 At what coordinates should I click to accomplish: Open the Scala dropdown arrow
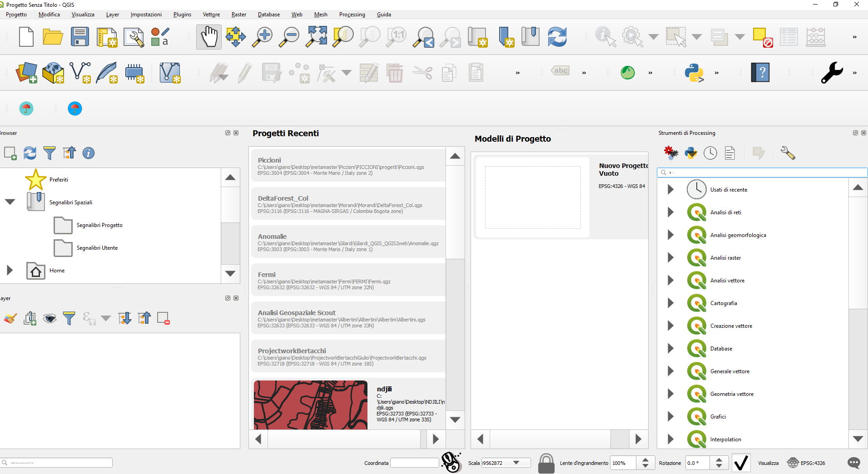[x=516, y=463]
